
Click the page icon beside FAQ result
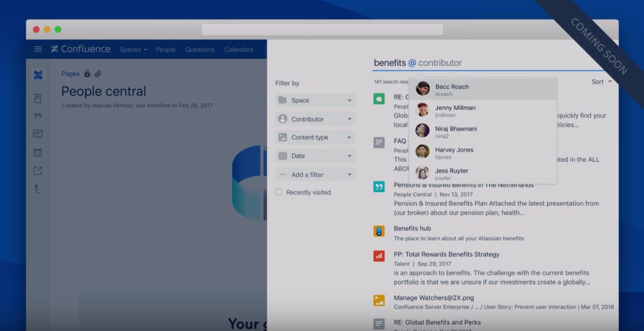379,143
